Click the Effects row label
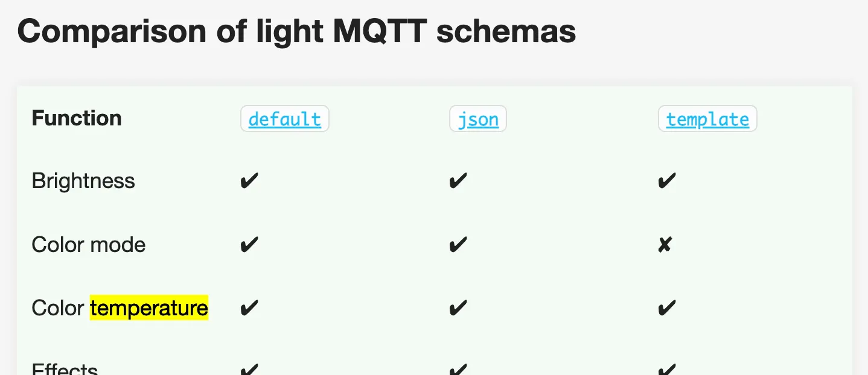This screenshot has width=868, height=375. (x=65, y=369)
